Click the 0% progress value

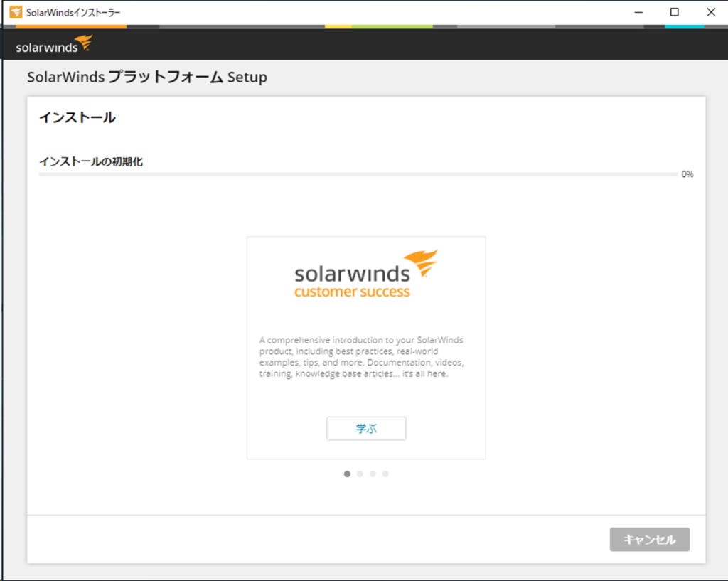click(687, 174)
